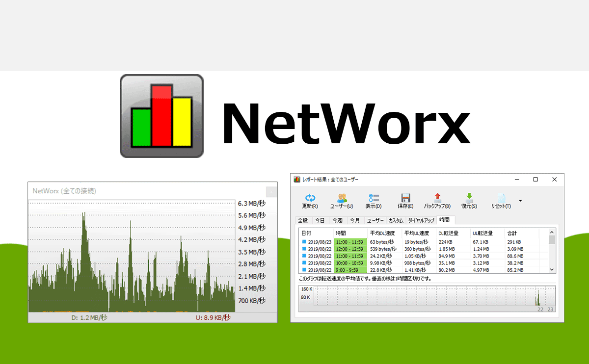Sort by DL転送量 column header
Viewport: 589px width, 364px height.
pyautogui.click(x=453, y=234)
